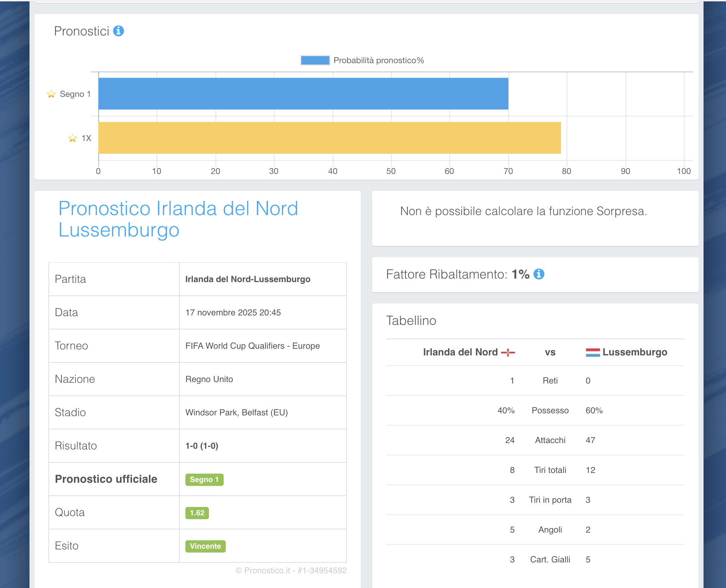Click the Irlanda del Nord-Lussemburgo match name
Viewport: 726px width, 588px height.
coord(247,279)
